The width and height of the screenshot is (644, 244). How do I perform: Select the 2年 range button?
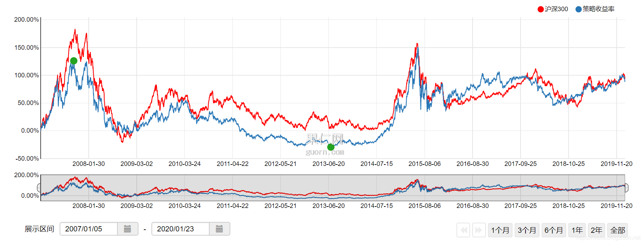(596, 230)
